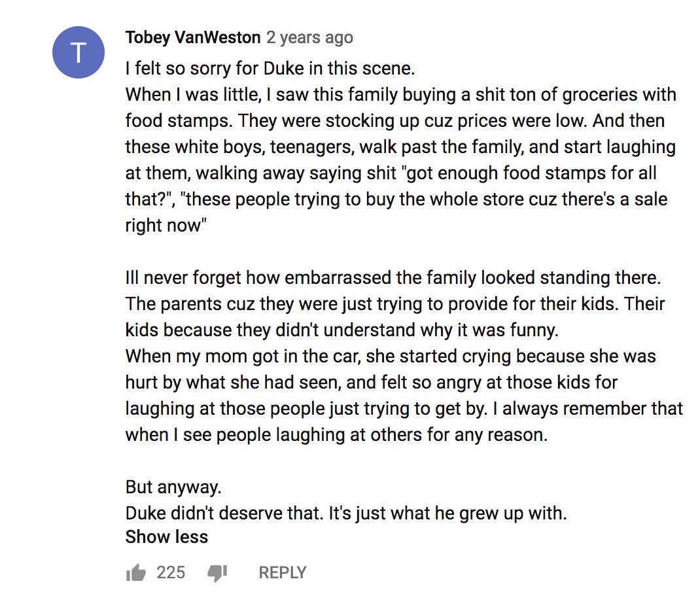Click the line starting "Ill never forget"

393,277
